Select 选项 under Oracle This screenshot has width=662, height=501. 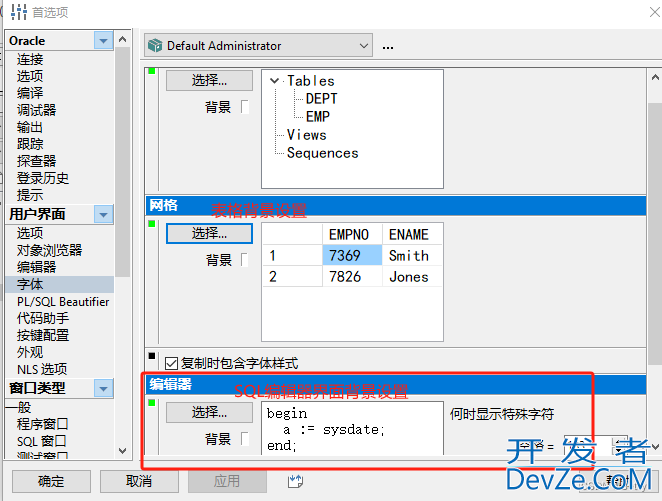point(30,76)
